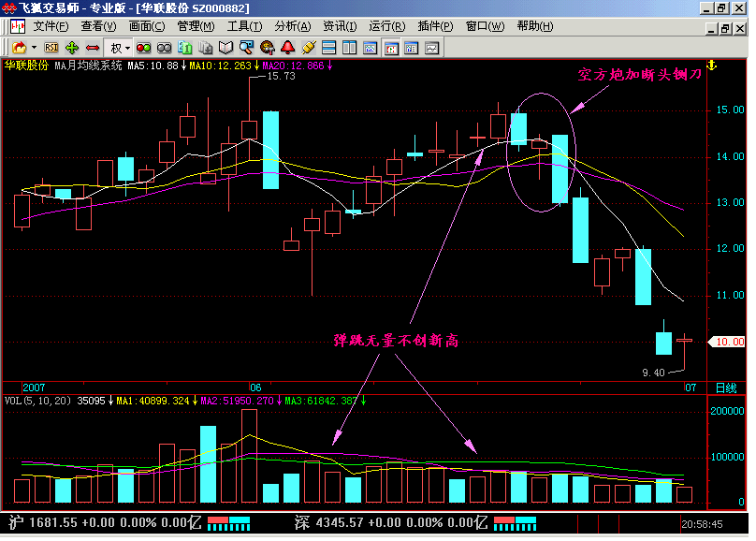This screenshot has height=541, width=756.
Task: Open the 工具(T) menu
Action: tap(244, 26)
